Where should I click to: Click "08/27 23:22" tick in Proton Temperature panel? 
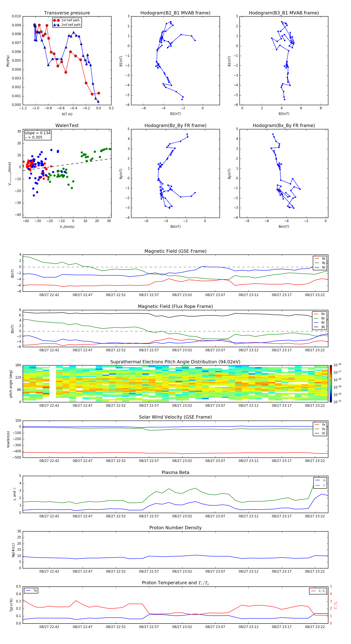click(315, 627)
